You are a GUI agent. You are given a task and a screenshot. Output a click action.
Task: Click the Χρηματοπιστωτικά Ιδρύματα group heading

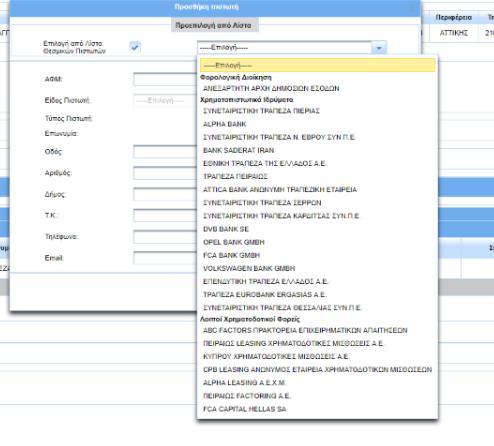point(247,100)
